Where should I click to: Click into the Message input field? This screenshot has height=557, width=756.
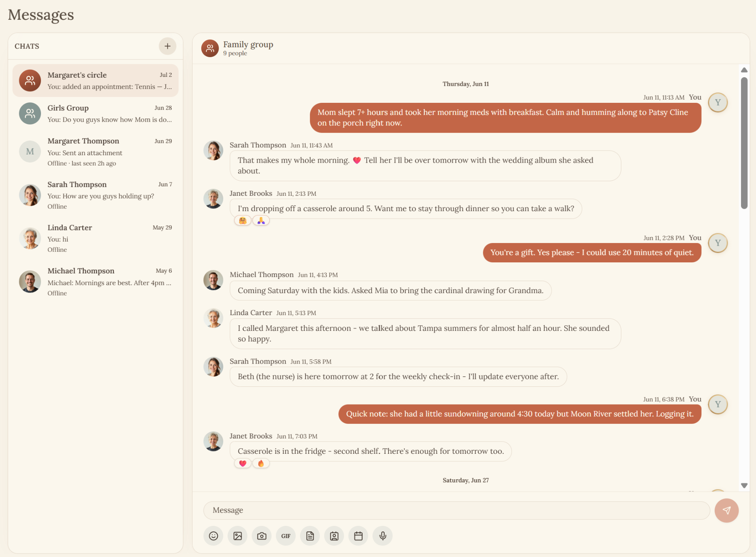(x=456, y=511)
